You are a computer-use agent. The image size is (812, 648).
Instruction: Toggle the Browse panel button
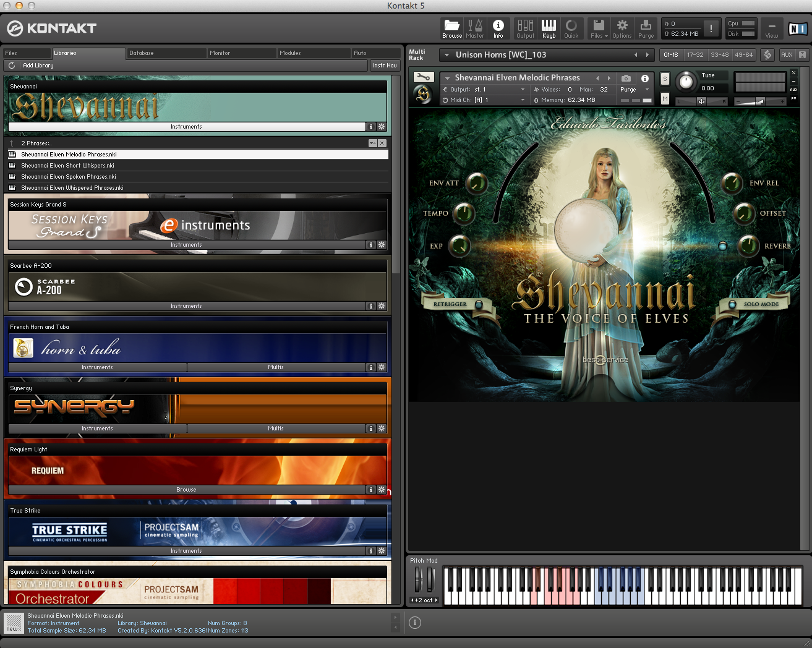[452, 28]
